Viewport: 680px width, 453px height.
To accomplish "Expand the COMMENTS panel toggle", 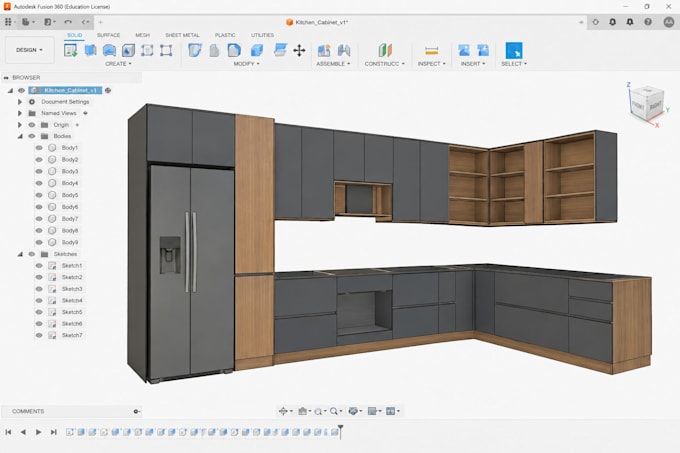I will (137, 411).
